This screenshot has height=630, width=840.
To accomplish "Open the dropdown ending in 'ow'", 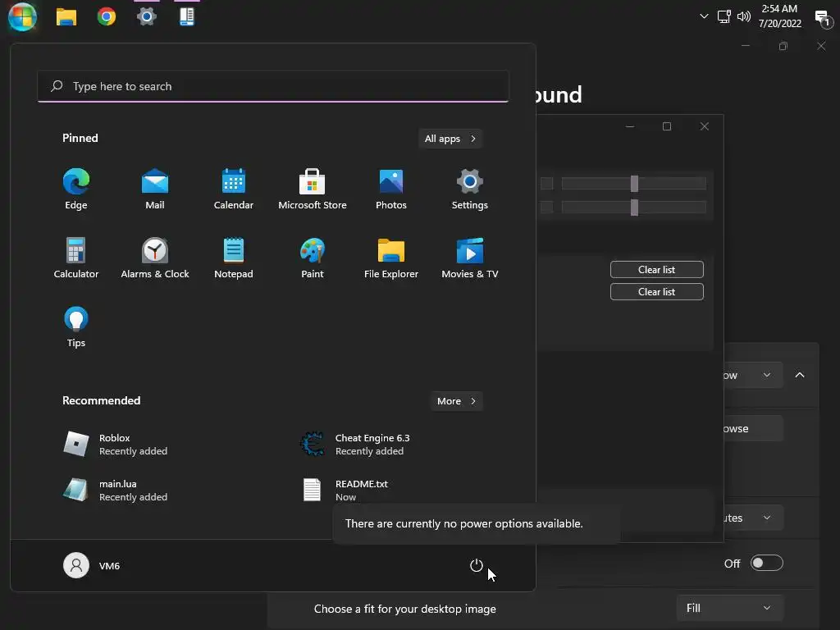I will (x=754, y=375).
